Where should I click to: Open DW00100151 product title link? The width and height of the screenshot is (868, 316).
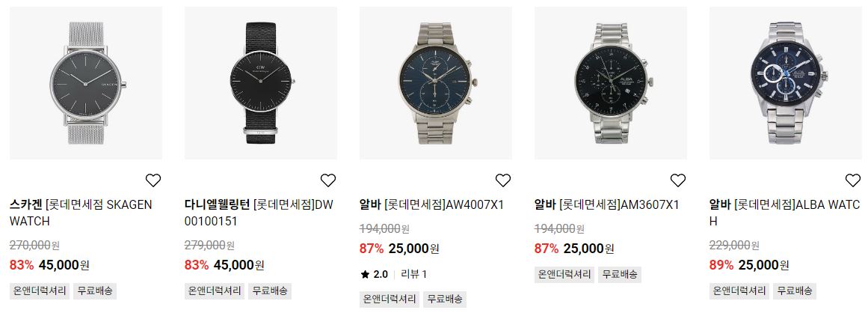tap(259, 213)
